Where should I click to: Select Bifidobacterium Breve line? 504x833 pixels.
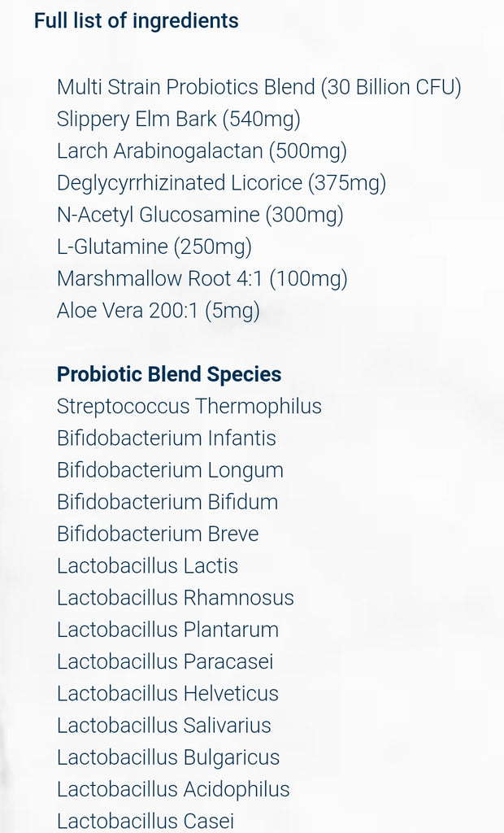(x=158, y=534)
